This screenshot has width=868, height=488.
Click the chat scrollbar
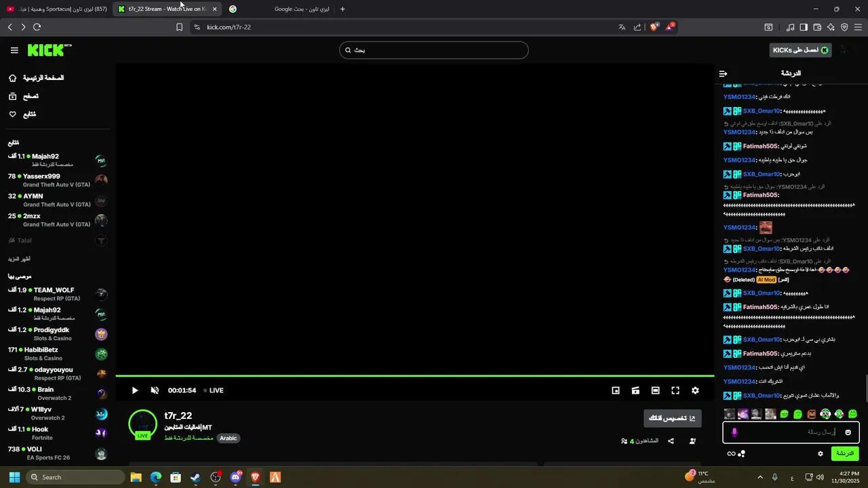865,388
